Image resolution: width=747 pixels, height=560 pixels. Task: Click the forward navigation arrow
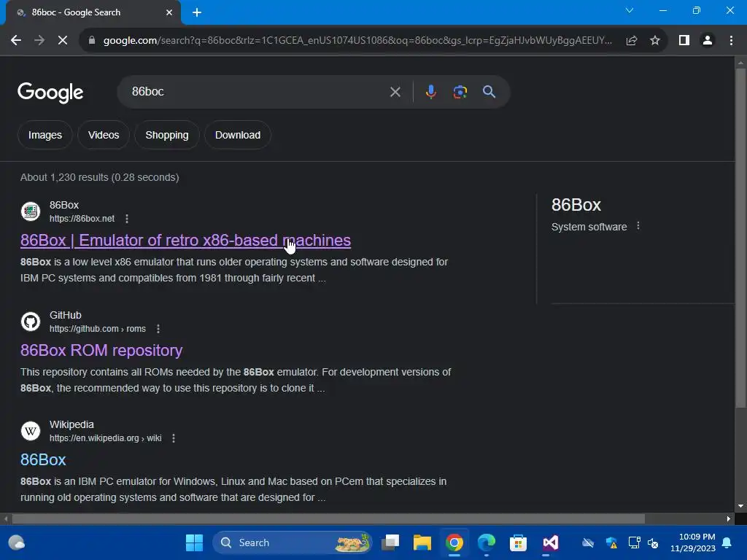39,41
